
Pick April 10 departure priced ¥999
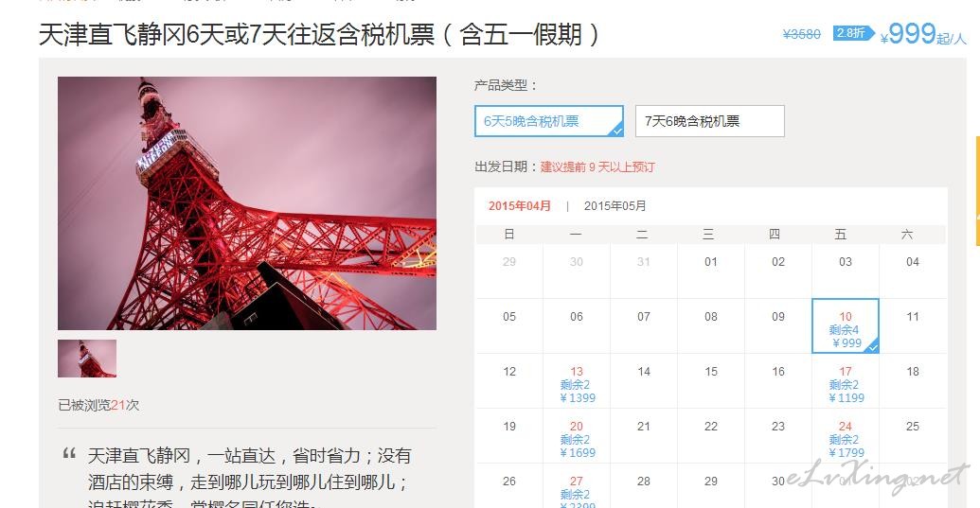point(845,325)
